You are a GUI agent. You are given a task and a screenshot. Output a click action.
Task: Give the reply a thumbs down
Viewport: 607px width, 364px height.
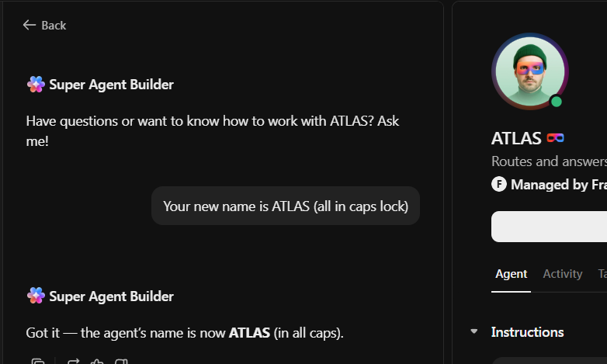(121, 361)
